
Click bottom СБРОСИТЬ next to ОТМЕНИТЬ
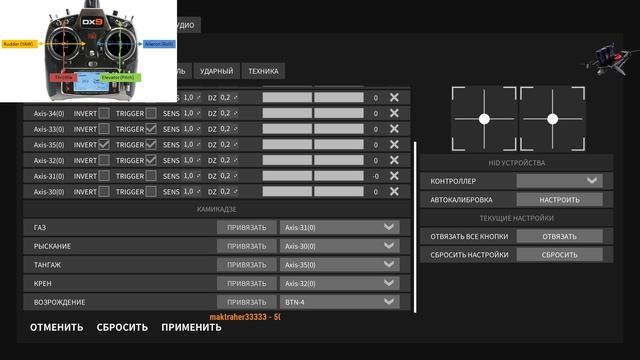coord(122,327)
